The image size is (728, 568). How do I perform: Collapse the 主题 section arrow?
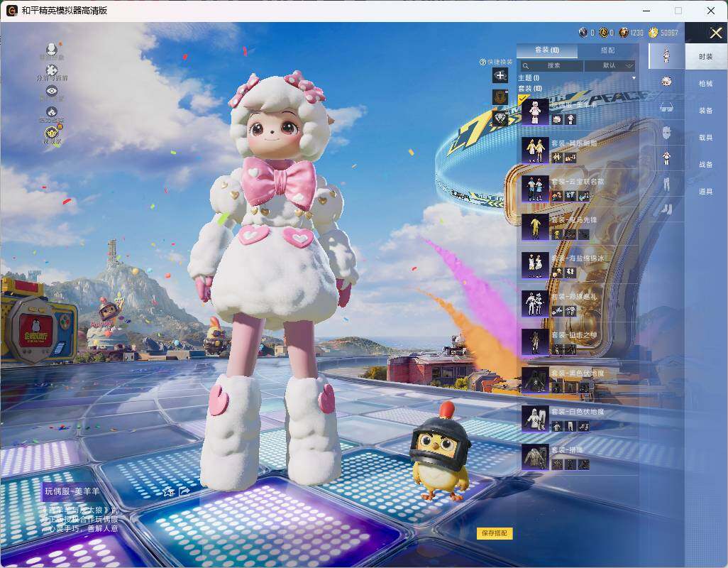tap(634, 78)
